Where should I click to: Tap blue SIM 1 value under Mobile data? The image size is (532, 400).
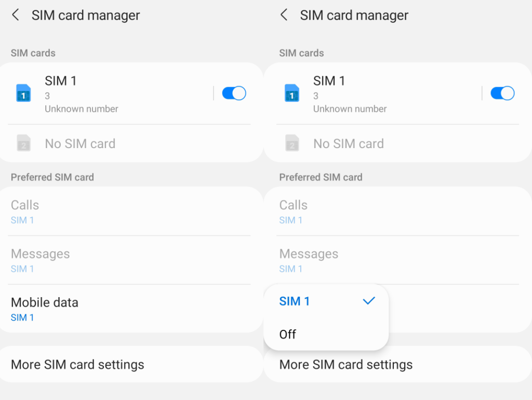point(22,317)
